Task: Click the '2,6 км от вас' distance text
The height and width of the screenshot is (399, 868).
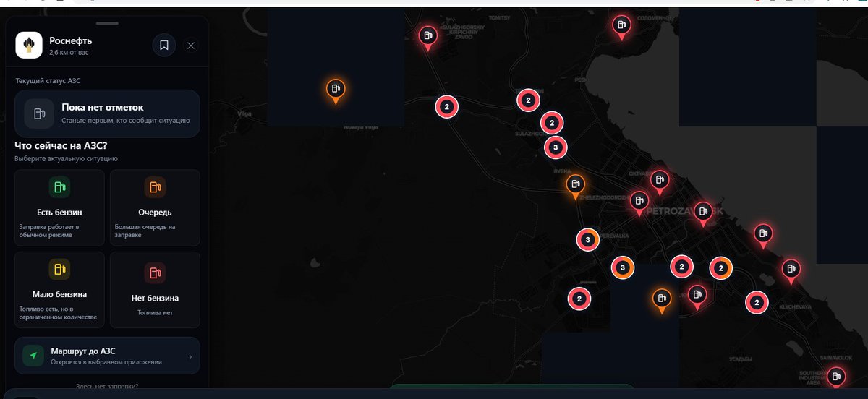Action: point(69,53)
